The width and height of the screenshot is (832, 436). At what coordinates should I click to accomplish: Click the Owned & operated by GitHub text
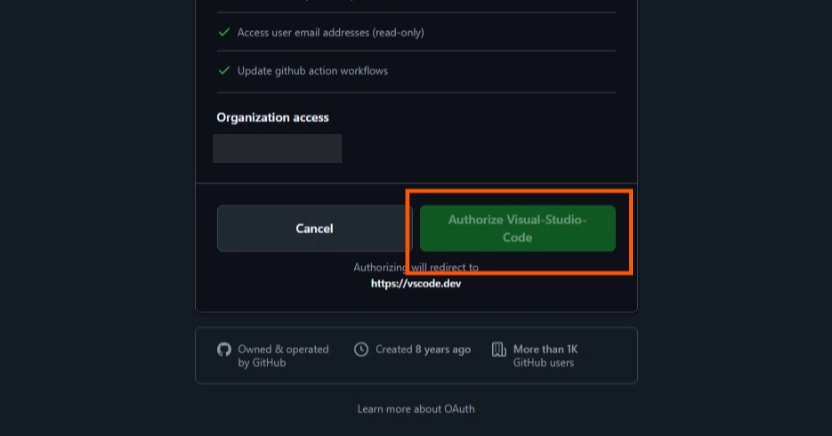click(x=283, y=356)
